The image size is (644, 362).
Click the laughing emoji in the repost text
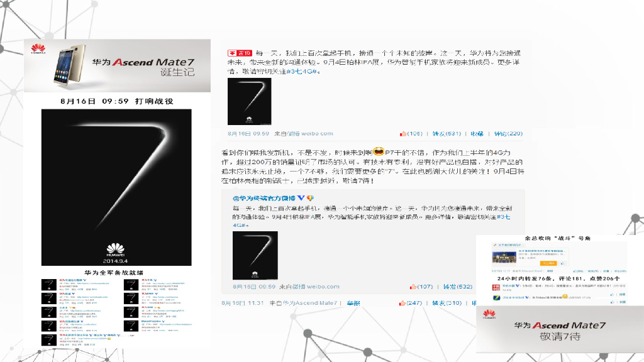pos(378,151)
